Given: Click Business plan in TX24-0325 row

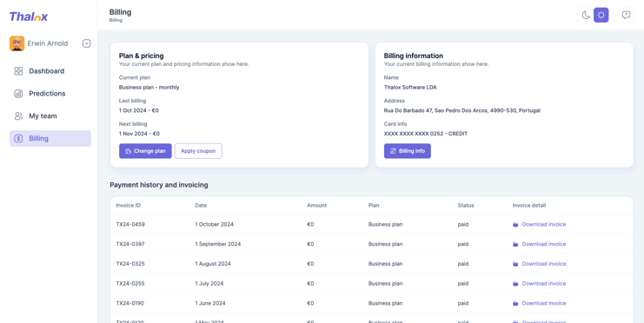Looking at the screenshot, I should [385, 264].
